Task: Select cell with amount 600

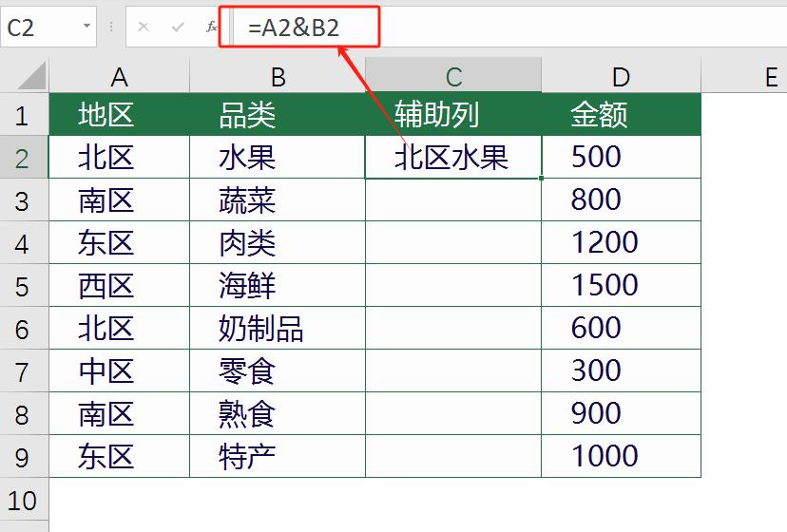Action: 621,329
